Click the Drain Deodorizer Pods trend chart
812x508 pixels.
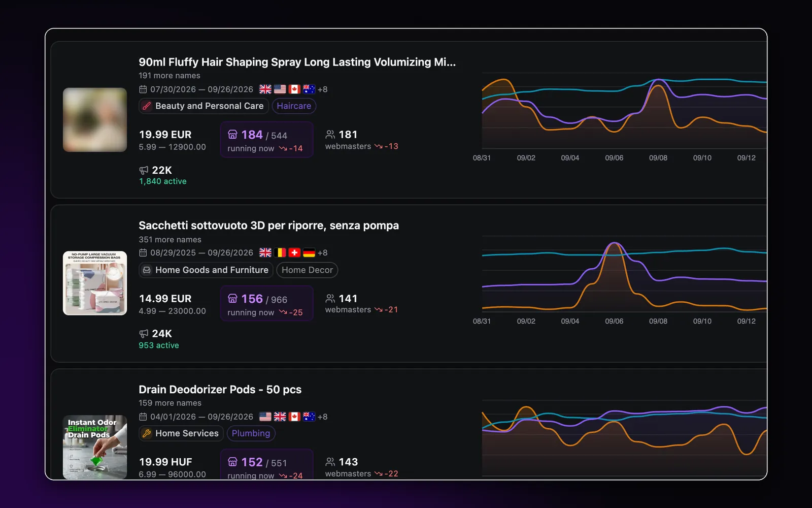(624, 438)
